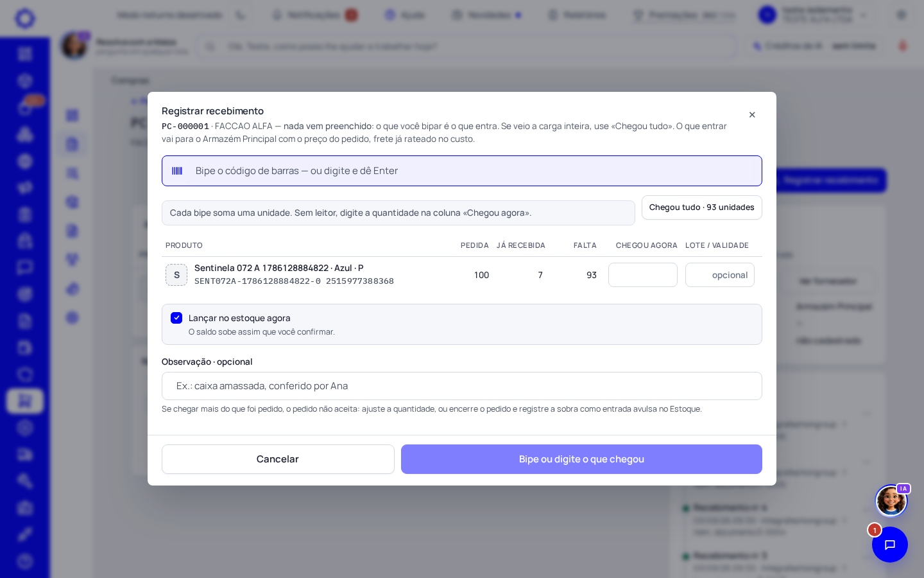
Task: Click the Lote / Validade opcional field
Action: pos(720,275)
